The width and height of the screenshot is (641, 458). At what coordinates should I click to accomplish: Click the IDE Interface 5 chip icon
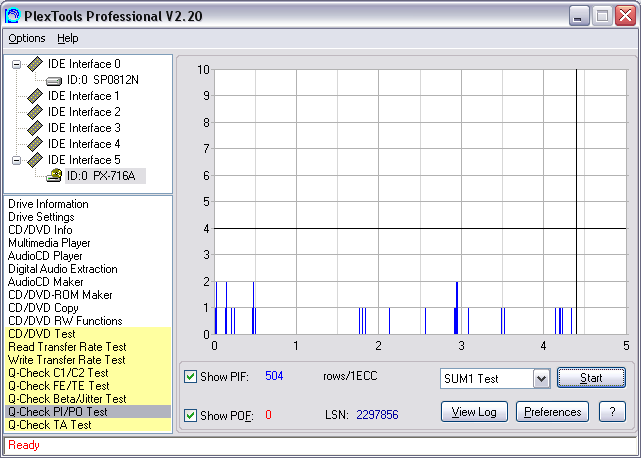(x=35, y=159)
